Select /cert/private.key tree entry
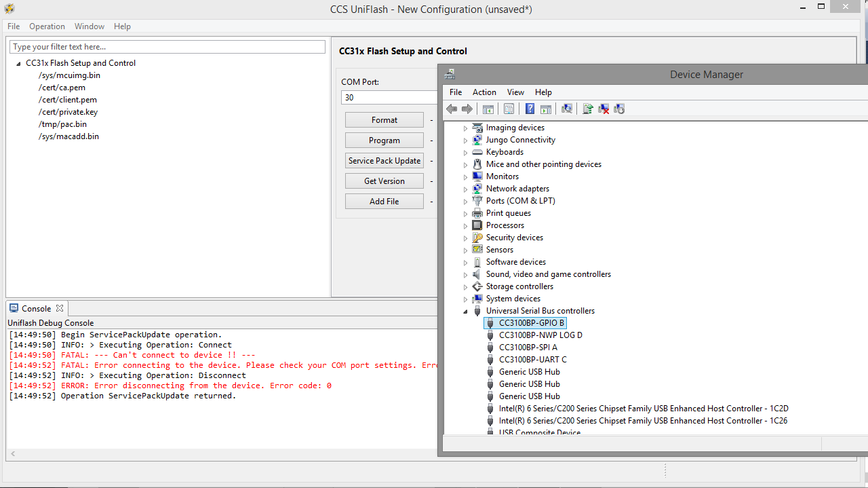This screenshot has width=868, height=488. (x=68, y=112)
